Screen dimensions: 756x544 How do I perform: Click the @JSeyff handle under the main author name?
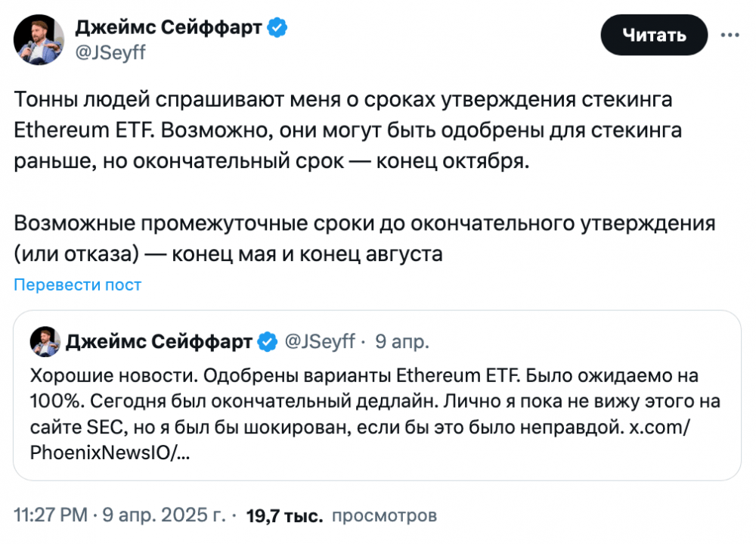tap(110, 51)
